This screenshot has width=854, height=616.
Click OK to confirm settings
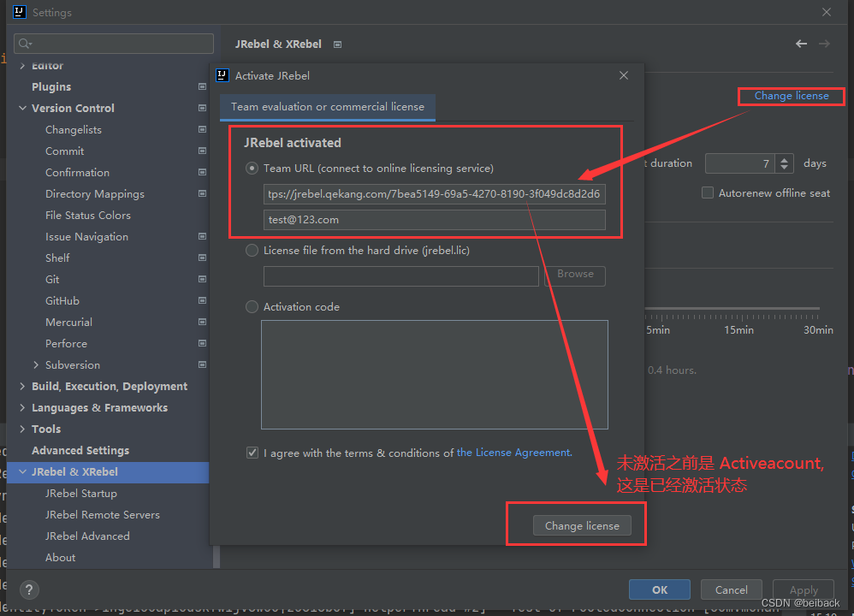click(660, 589)
